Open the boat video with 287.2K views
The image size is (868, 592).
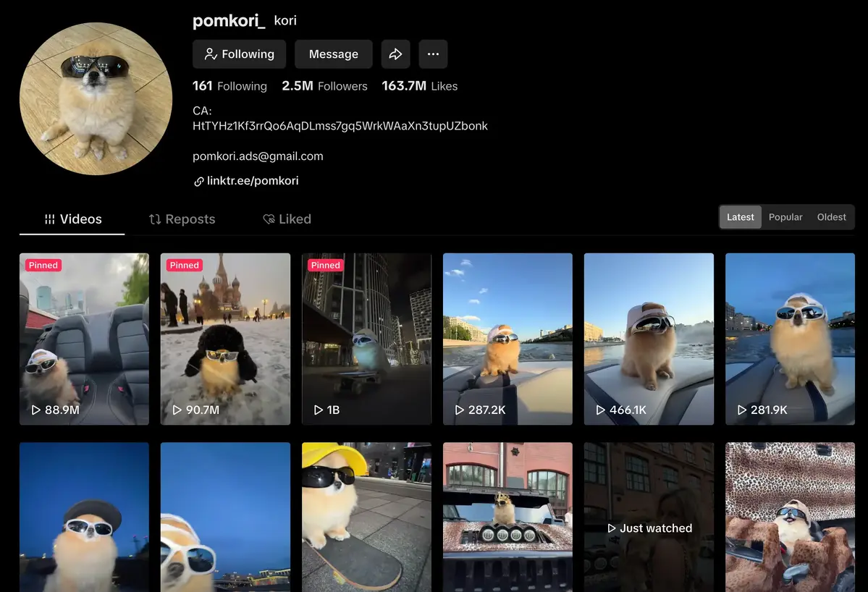[507, 339]
